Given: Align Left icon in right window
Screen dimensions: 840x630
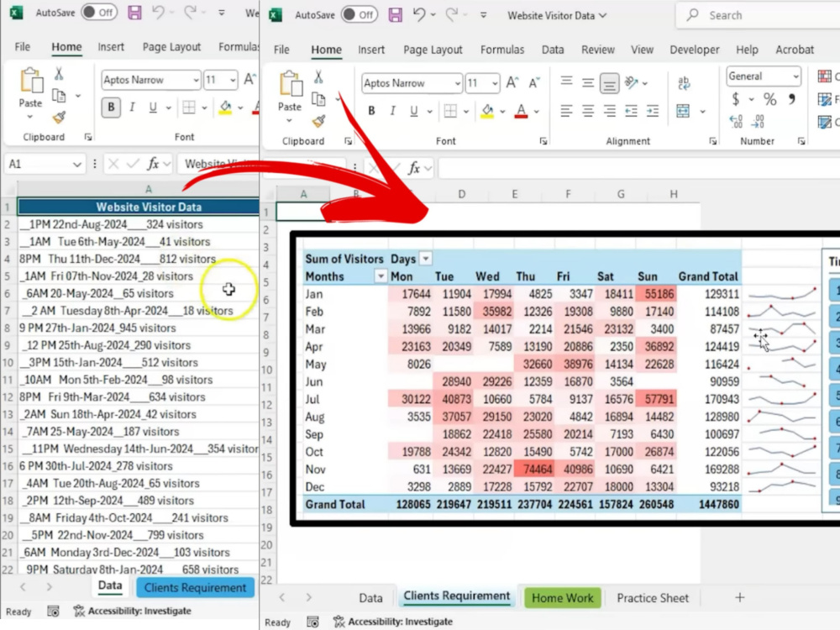Looking at the screenshot, I should point(566,111).
